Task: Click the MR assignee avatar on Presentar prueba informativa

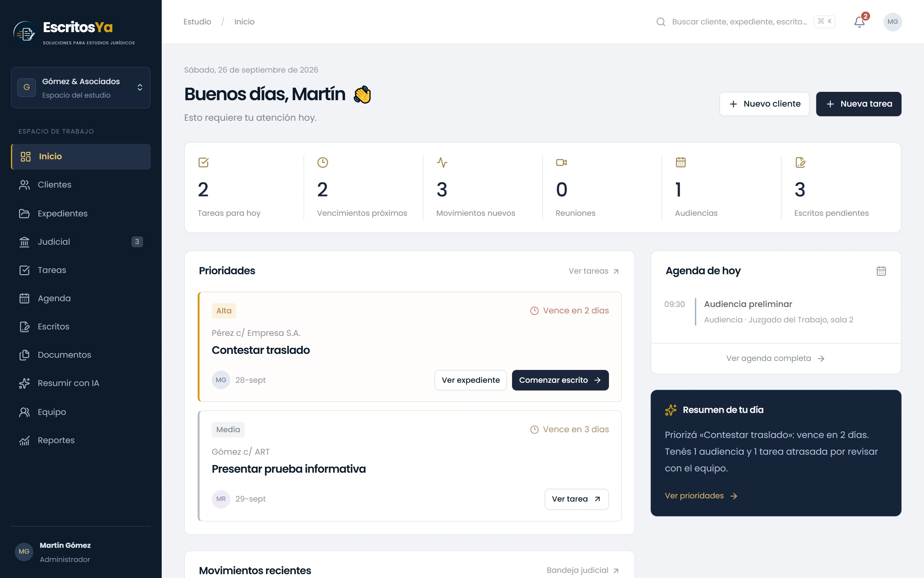Action: (x=221, y=499)
